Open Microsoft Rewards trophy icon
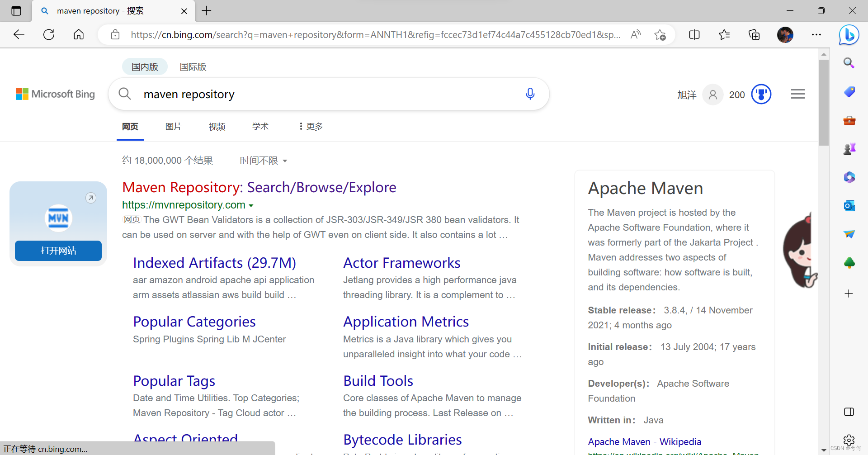 click(x=761, y=94)
